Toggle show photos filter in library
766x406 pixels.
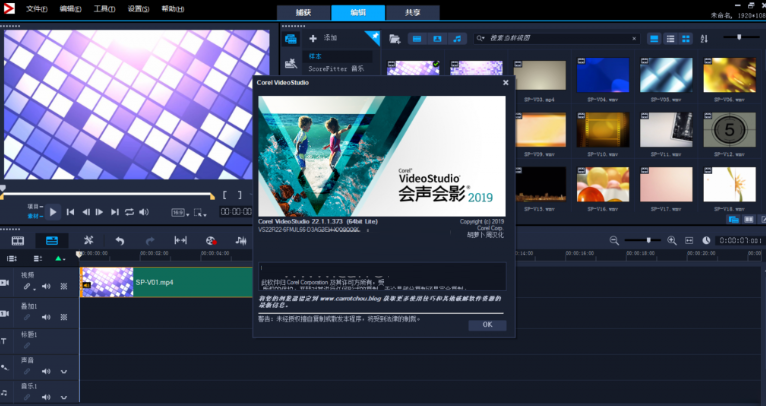[437, 39]
